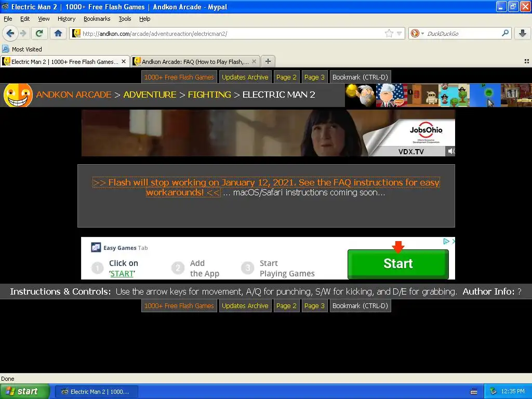The image size is (532, 399).
Task: Click the AdChoices triangle icon
Action: pyautogui.click(x=446, y=241)
